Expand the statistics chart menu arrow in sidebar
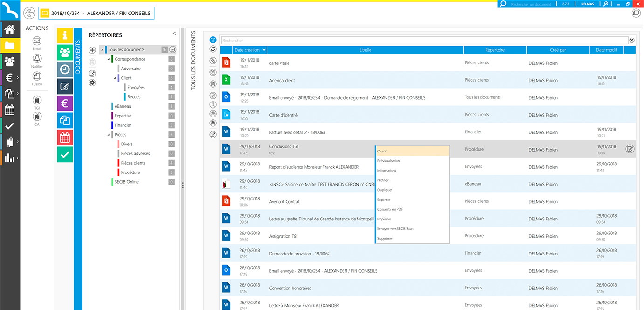The height and width of the screenshot is (310, 644). pos(17,158)
